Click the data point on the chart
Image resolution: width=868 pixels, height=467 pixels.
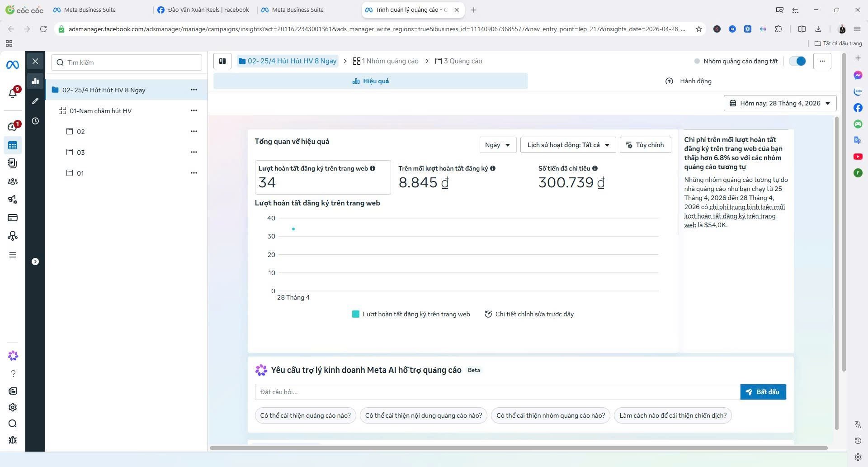pos(293,229)
